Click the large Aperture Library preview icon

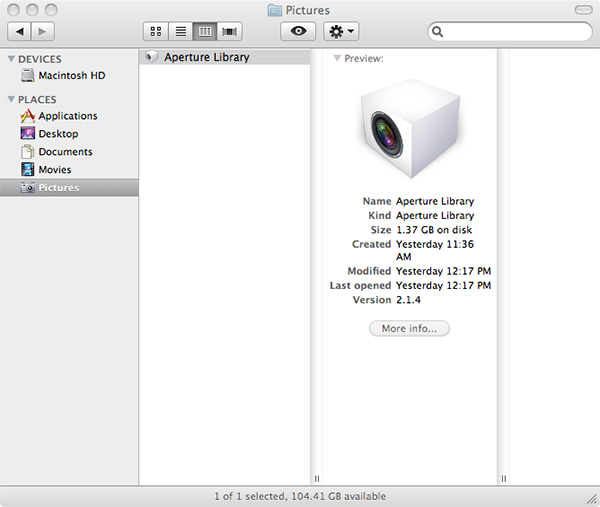[410, 129]
